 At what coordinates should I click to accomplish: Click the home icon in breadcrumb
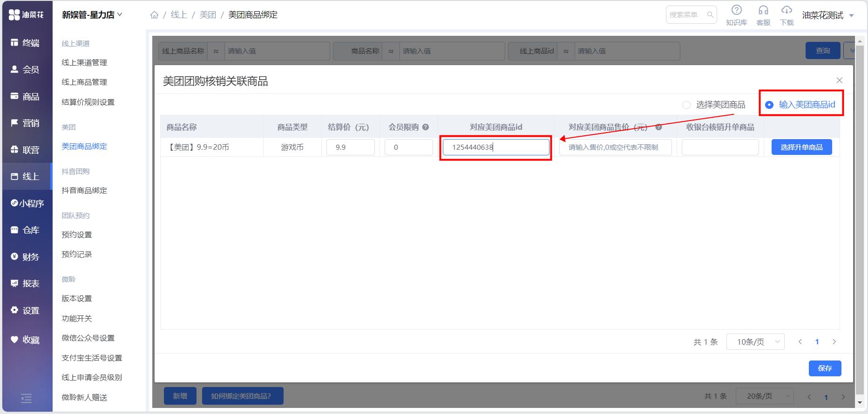tap(154, 15)
